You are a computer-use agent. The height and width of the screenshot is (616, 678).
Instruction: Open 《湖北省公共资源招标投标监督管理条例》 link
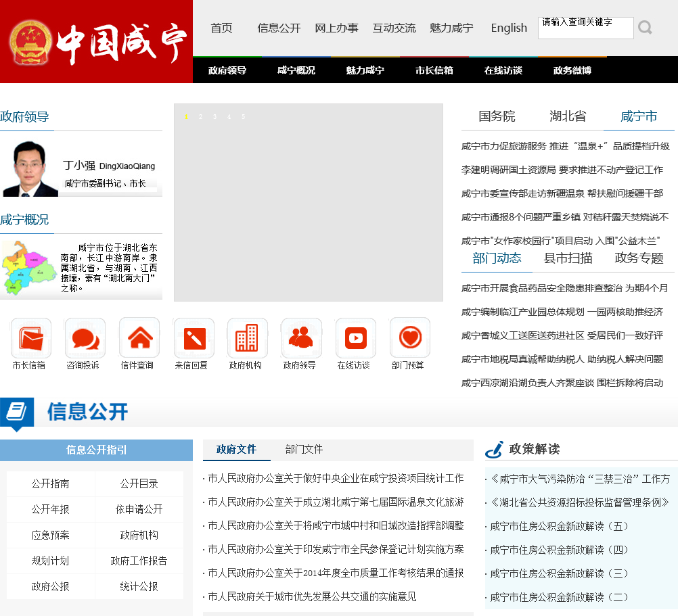[x=580, y=503]
